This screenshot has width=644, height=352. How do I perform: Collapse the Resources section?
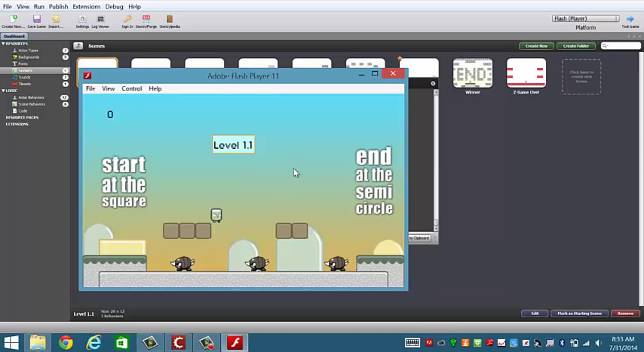click(x=3, y=44)
